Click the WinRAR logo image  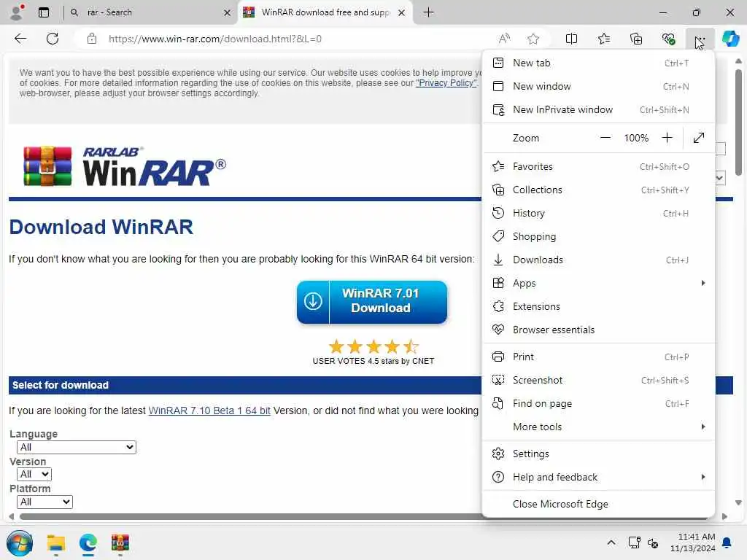pyautogui.click(x=125, y=166)
